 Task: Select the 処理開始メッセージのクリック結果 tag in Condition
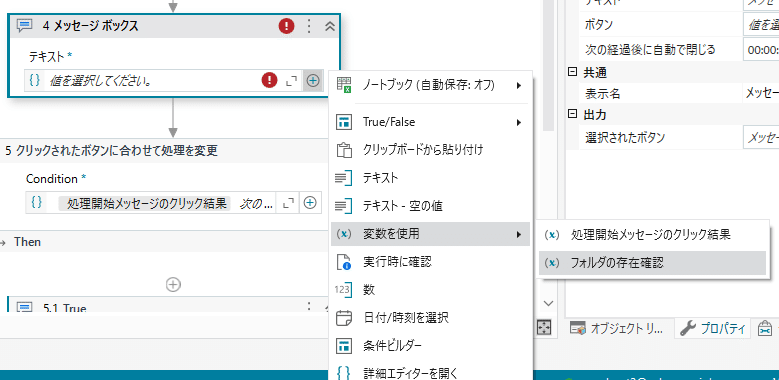point(145,203)
